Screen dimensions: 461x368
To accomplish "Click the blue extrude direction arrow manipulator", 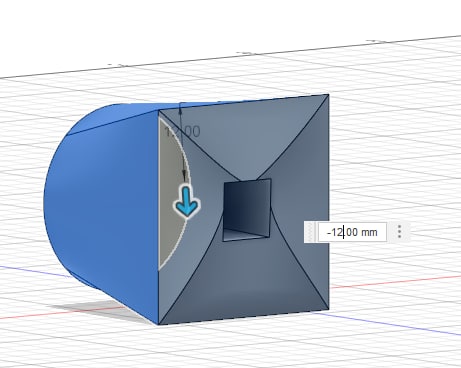I will coord(188,201).
